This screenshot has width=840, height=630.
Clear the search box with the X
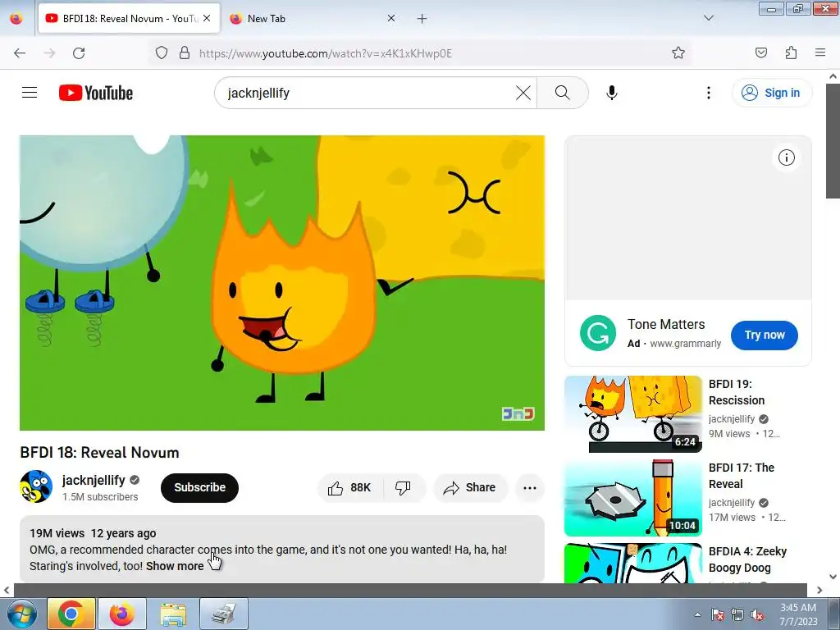point(523,93)
